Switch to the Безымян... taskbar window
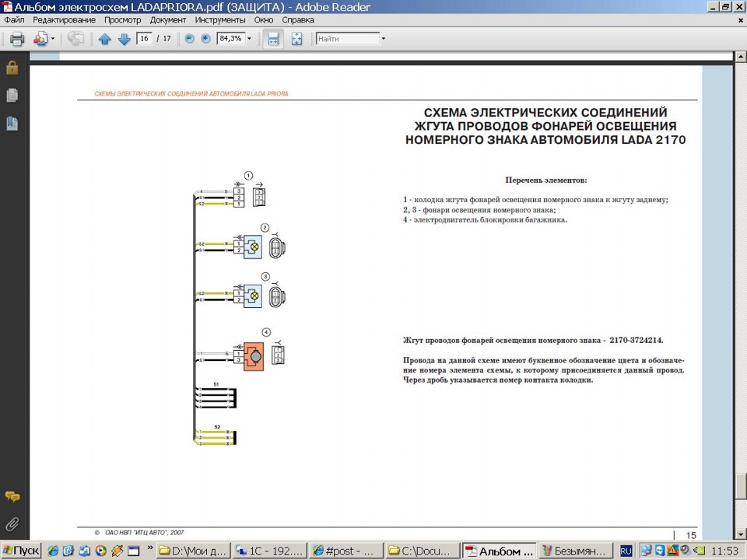747x560 pixels. tap(577, 551)
